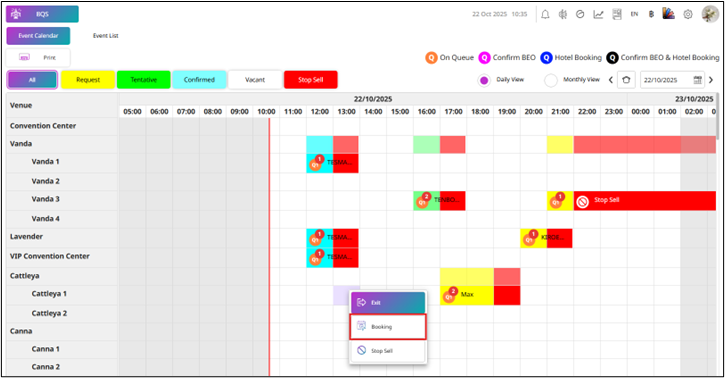725x378 pixels.
Task: Choose Stop Sell from the context menu
Action: (387, 351)
